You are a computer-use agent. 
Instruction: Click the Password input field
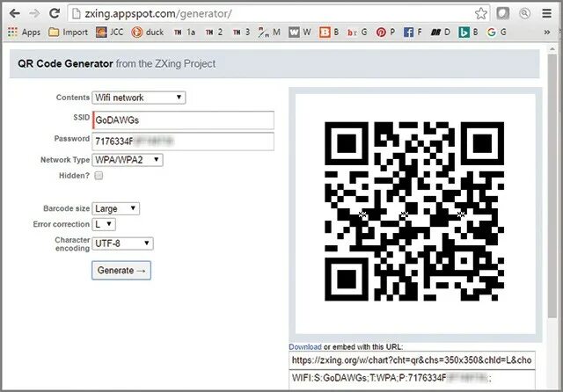tap(183, 142)
